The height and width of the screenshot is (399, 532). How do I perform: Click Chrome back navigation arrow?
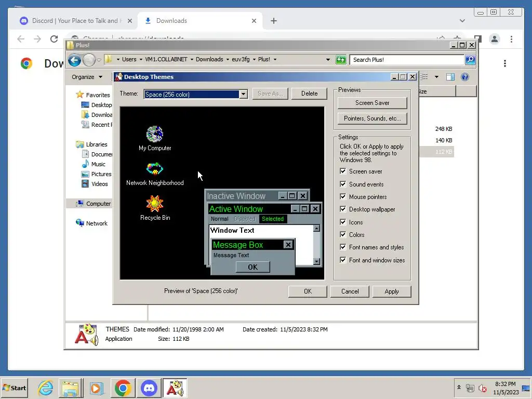point(21,39)
